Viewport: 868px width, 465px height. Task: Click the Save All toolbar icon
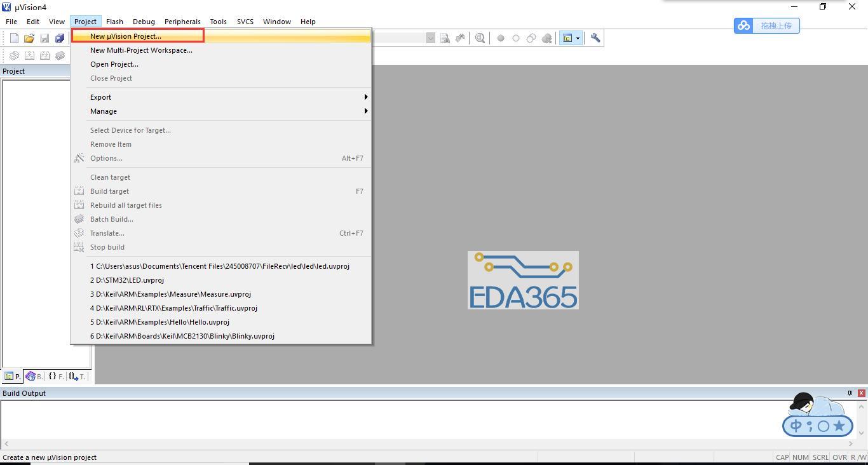point(60,38)
